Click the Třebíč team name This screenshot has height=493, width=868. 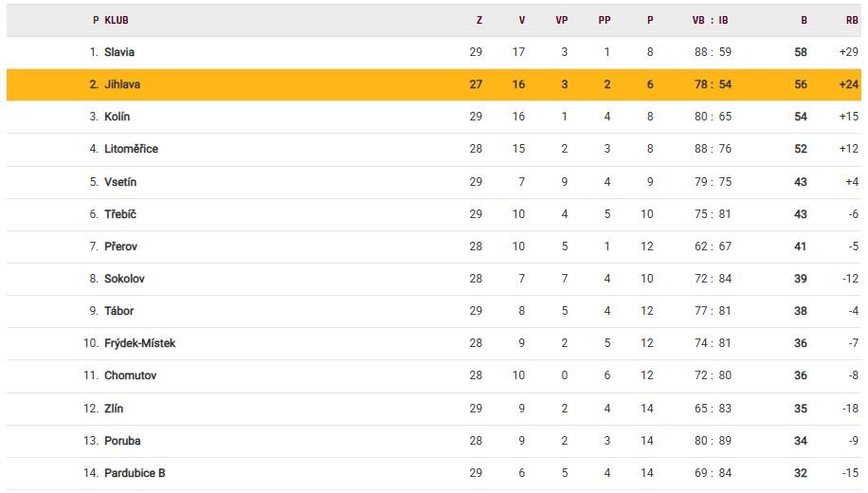click(x=120, y=214)
